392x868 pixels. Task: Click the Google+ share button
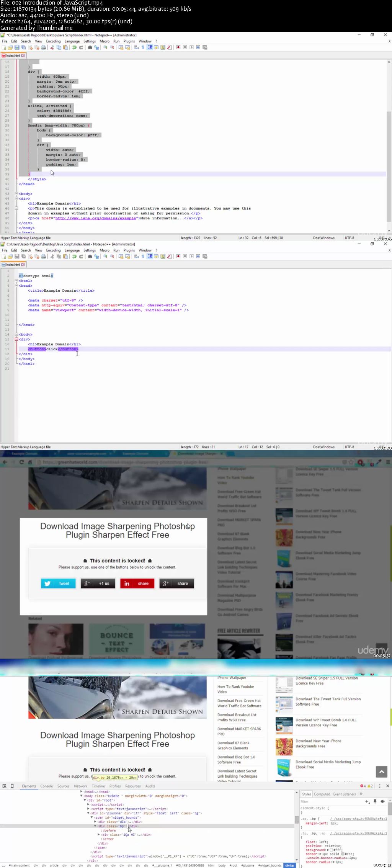(177, 584)
